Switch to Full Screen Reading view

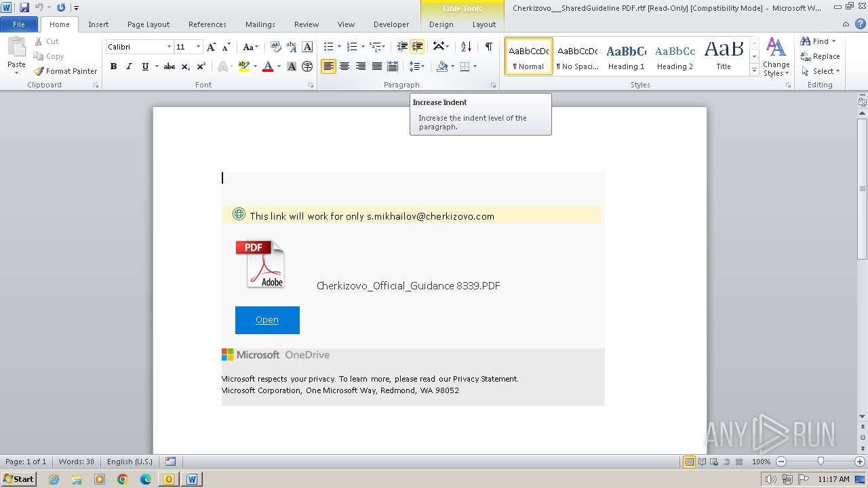click(702, 462)
